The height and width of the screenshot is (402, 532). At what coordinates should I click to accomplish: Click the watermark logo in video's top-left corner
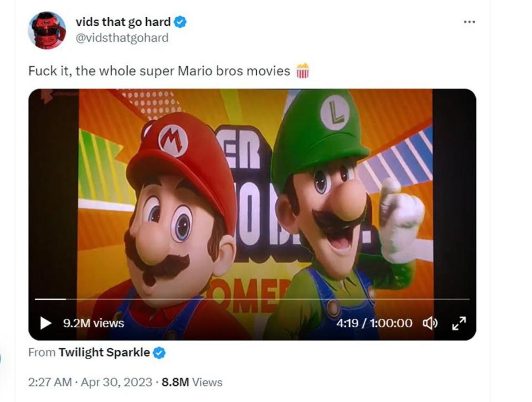pos(47,96)
